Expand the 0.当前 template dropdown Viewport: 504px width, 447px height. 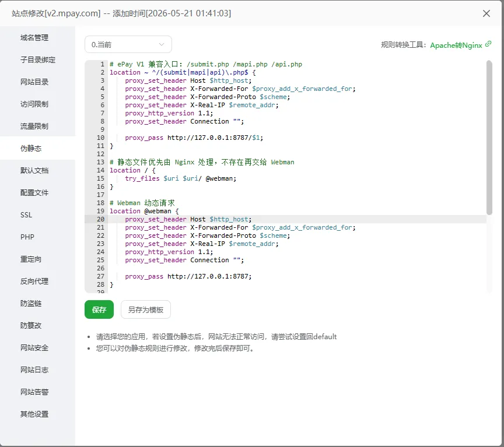(128, 44)
